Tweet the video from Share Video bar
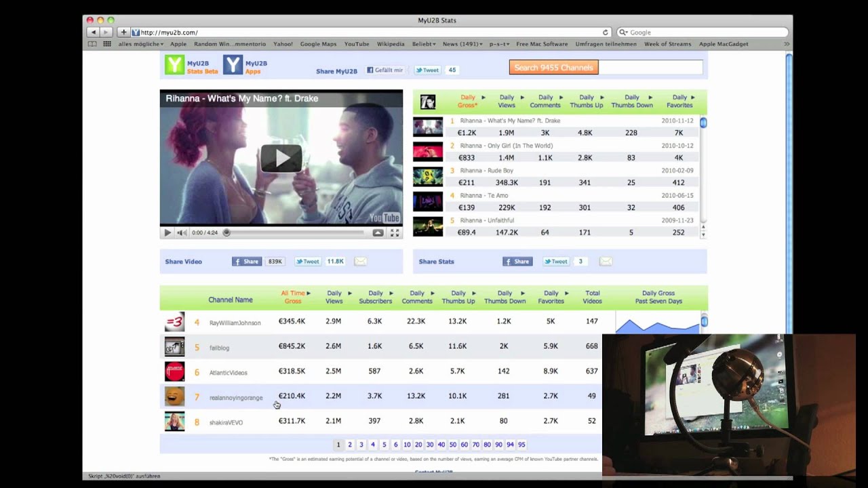Screen dimensions: 868x488 pos(307,261)
